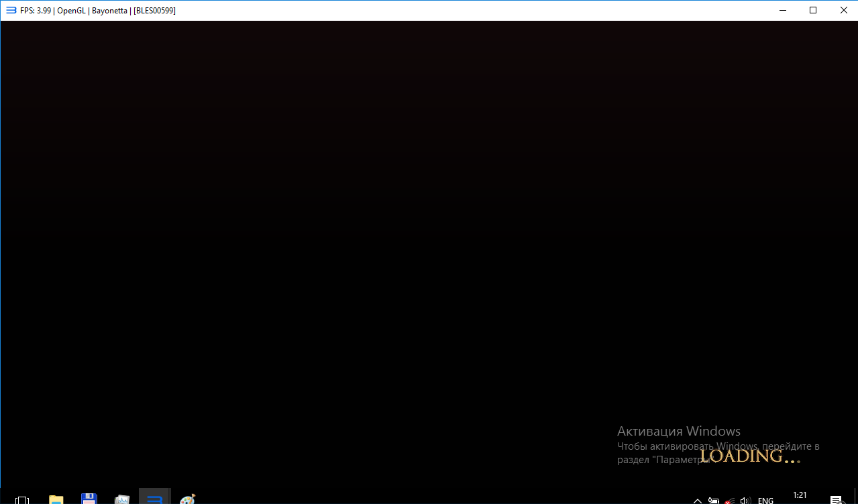Open the clock showing 1:21
Image resolution: width=858 pixels, height=504 pixels.
[x=800, y=496]
